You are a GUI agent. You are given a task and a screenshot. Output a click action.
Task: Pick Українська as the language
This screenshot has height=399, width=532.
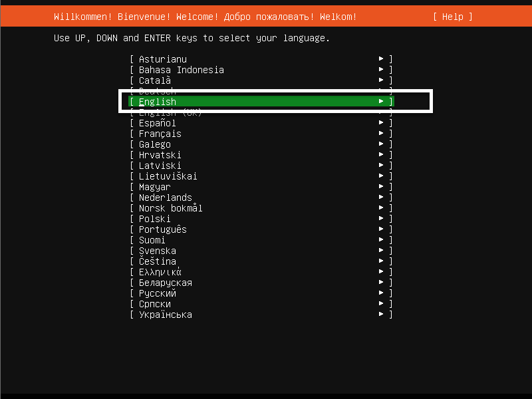pyautogui.click(x=261, y=314)
